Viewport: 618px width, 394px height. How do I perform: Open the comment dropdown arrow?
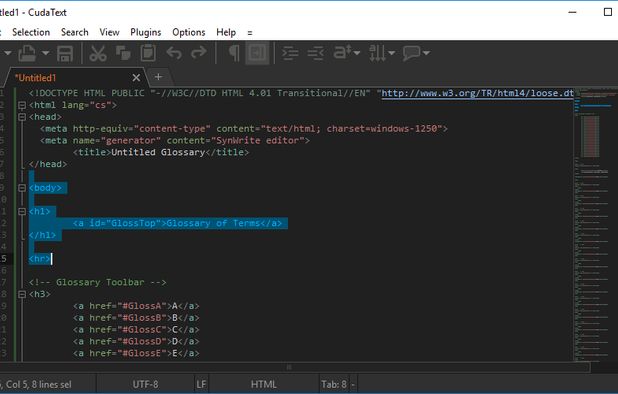coord(426,53)
